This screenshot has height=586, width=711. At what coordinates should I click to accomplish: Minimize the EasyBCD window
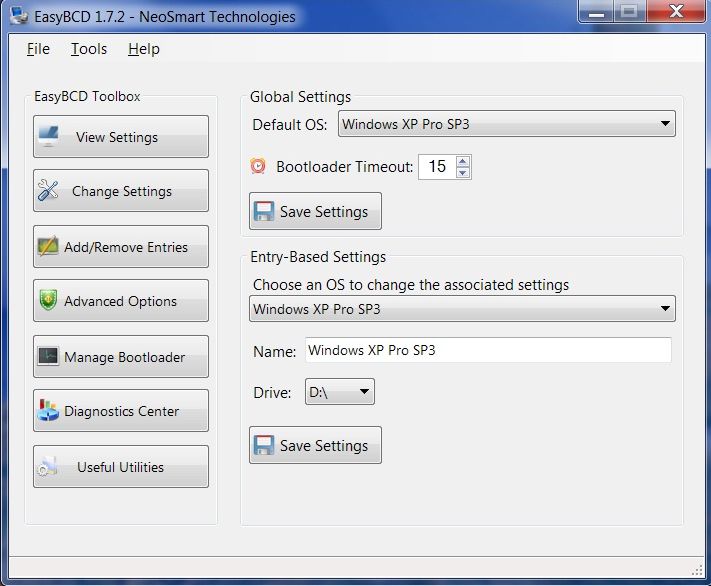[596, 11]
